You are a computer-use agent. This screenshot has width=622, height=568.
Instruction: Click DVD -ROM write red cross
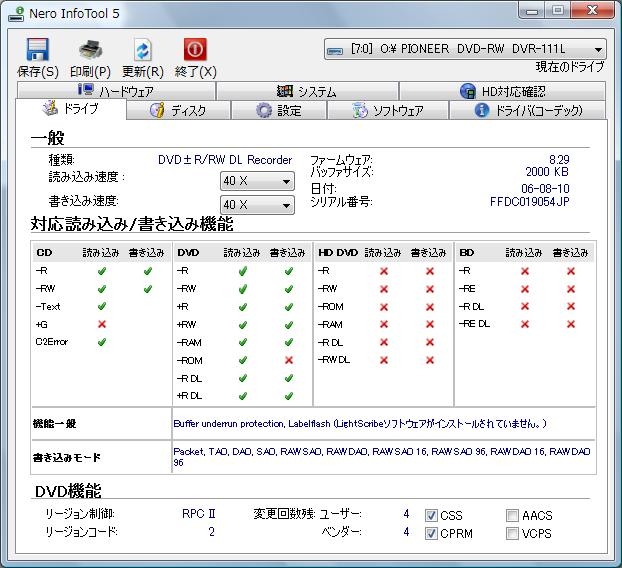click(289, 360)
